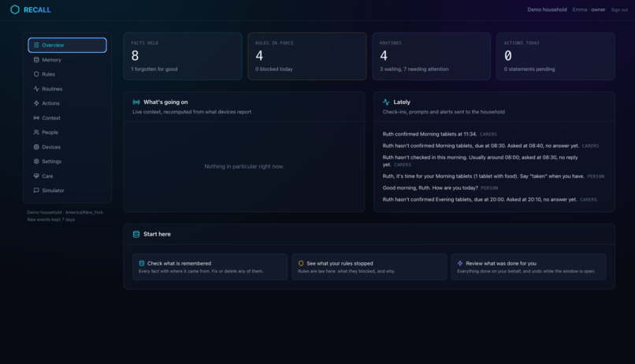Screen dimensions: 635x364
Task: Click "Ruth hasn't checked in this morning" entry
Action: click(481, 161)
